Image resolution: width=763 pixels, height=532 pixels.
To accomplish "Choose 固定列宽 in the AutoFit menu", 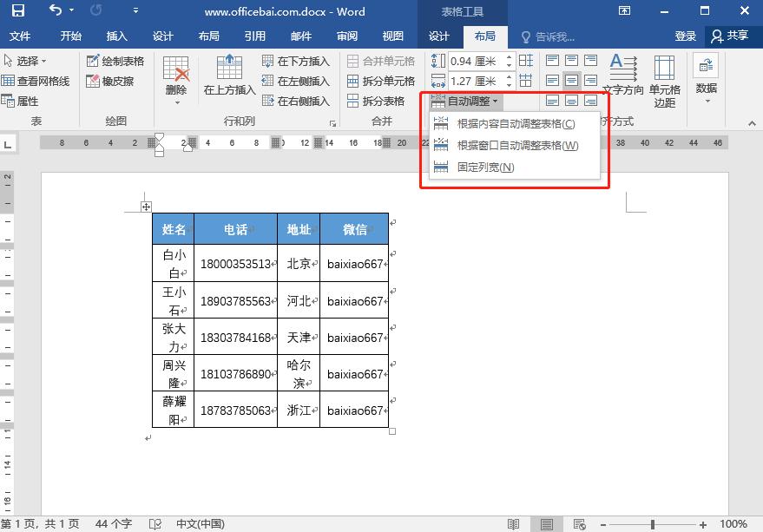I will pos(482,167).
